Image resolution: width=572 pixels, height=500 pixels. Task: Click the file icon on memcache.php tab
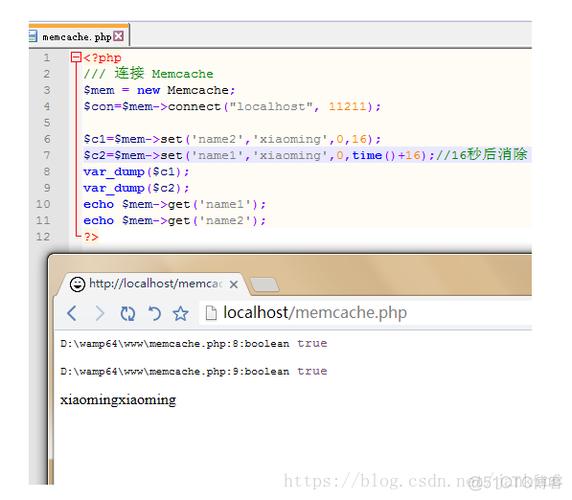(x=33, y=36)
